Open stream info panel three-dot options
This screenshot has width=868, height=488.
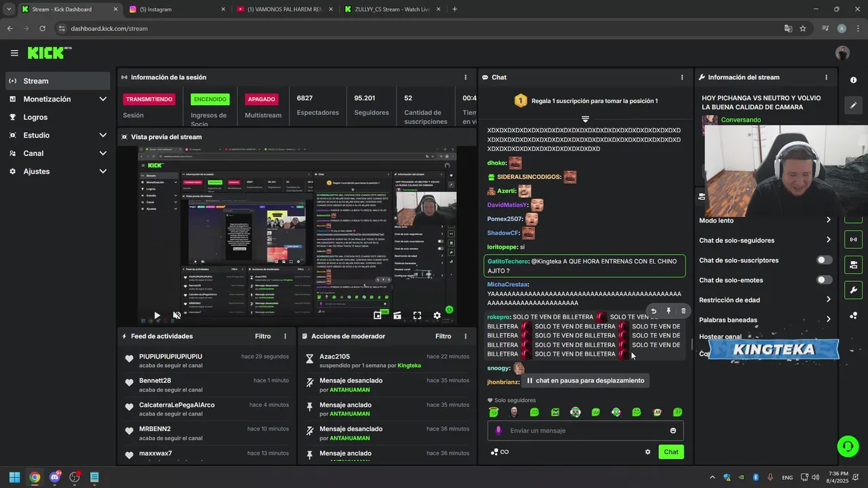coord(826,77)
